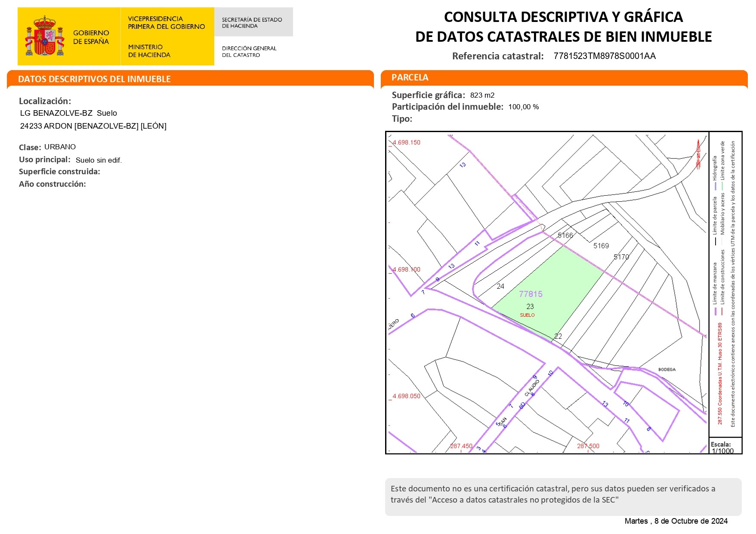Click parcel label 5170 on the map
The image size is (756, 534).
[621, 257]
